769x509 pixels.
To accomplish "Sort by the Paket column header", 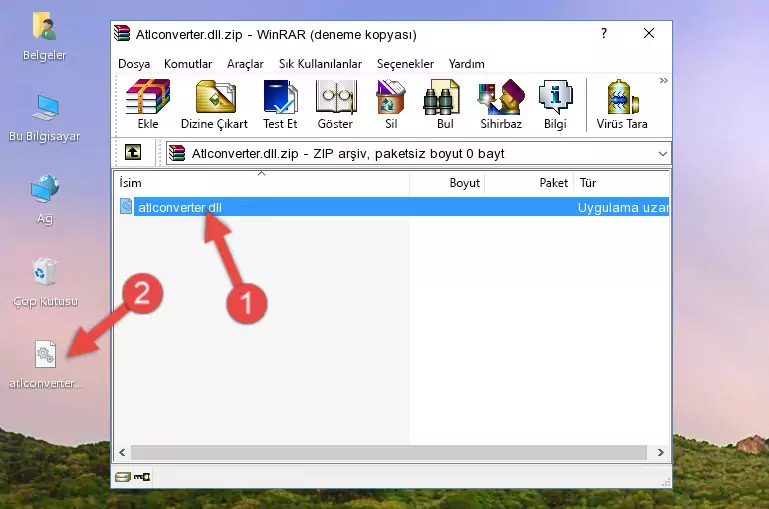I will [x=529, y=183].
